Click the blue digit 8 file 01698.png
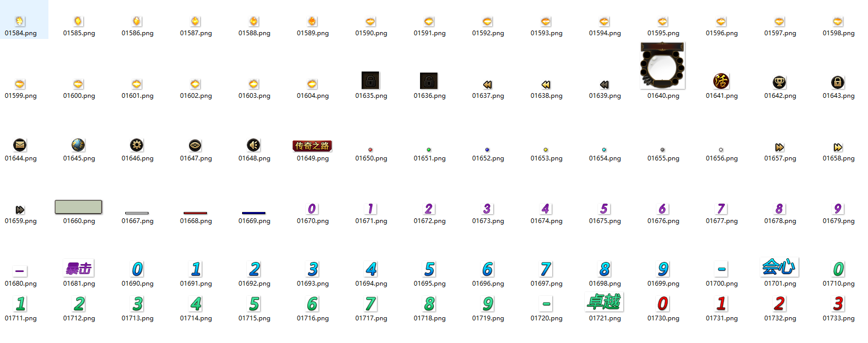The image size is (868, 343). pos(604,269)
